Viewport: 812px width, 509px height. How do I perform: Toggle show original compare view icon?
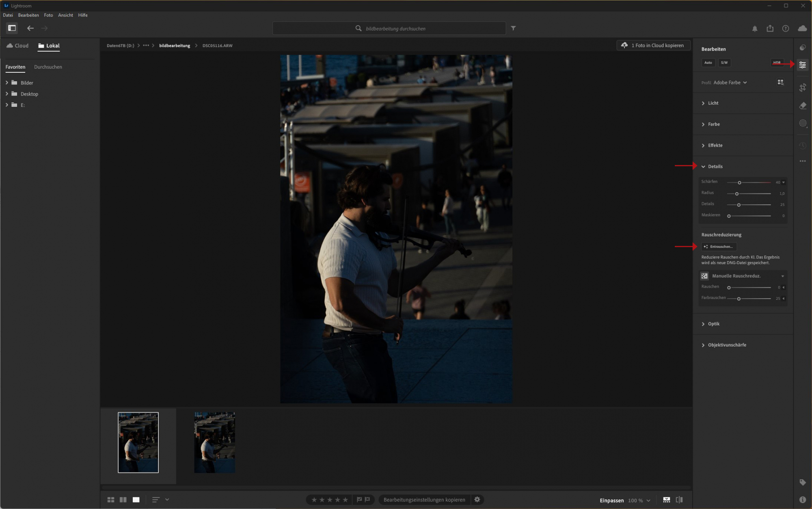click(x=679, y=500)
